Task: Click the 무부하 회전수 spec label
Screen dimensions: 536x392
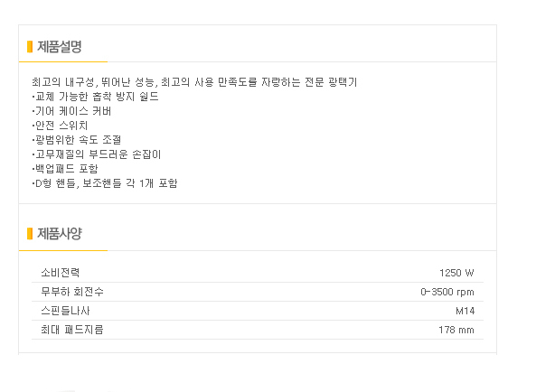Action: pyautogui.click(x=72, y=292)
